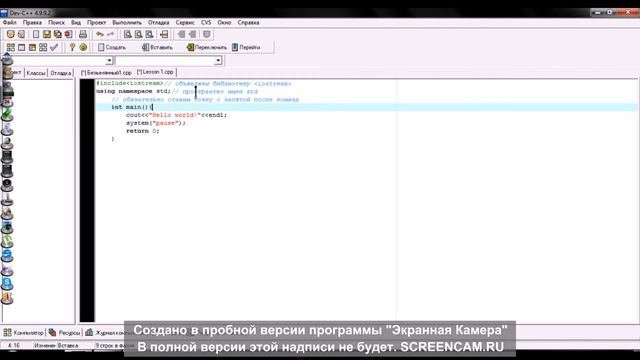Open the Сервис menu
The image size is (640, 360).
tap(185, 22)
